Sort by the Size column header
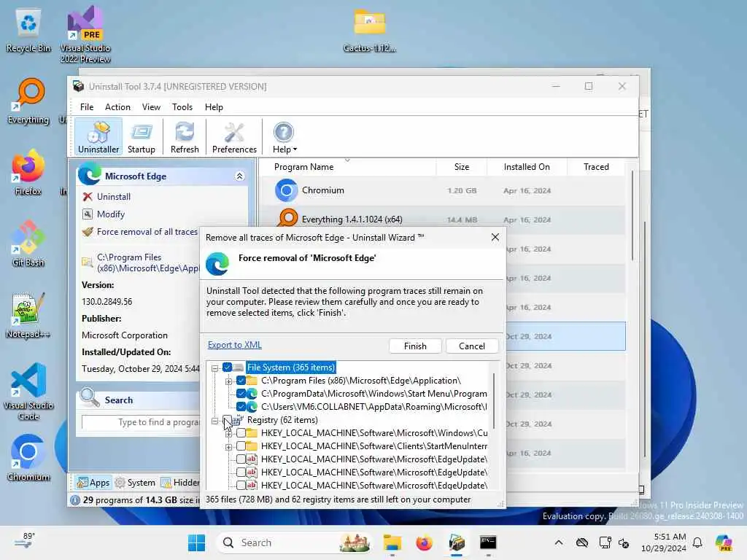Screen dimensions: 747x560 coord(461,167)
